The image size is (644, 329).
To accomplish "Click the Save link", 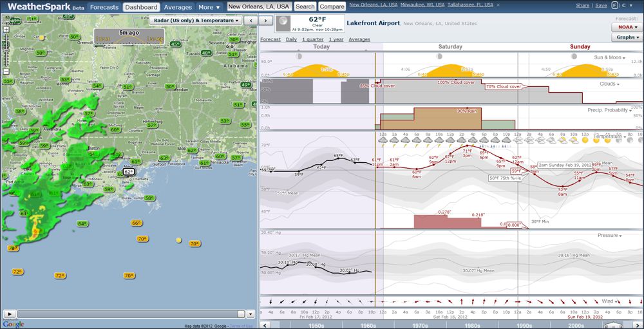I will point(601,5).
